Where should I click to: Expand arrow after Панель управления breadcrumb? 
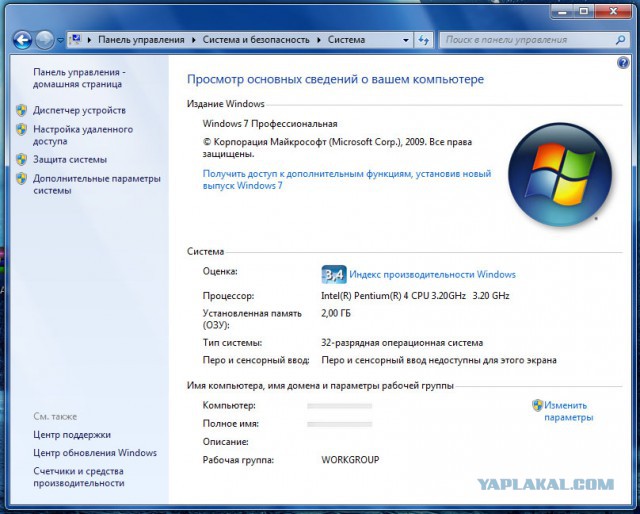coord(194,40)
